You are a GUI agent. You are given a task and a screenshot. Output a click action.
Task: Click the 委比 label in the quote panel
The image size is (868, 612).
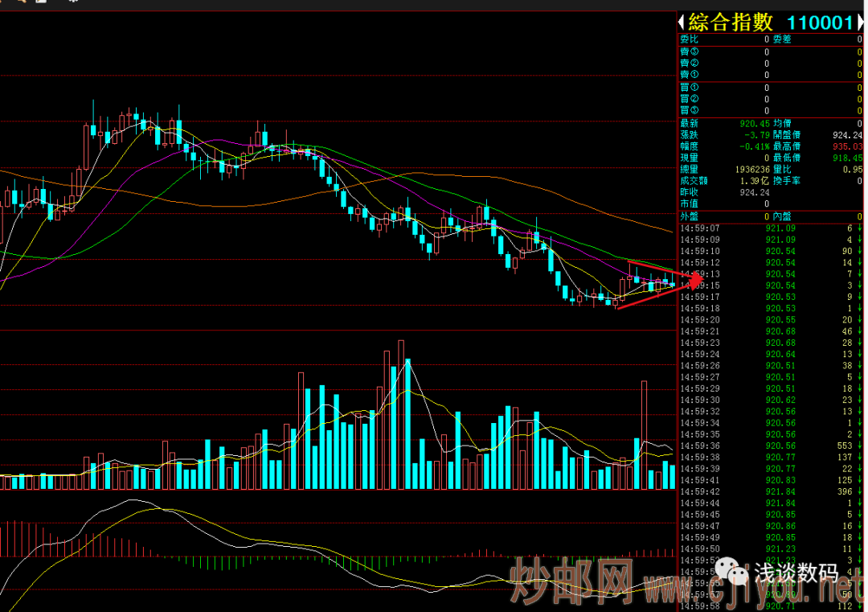(x=689, y=39)
